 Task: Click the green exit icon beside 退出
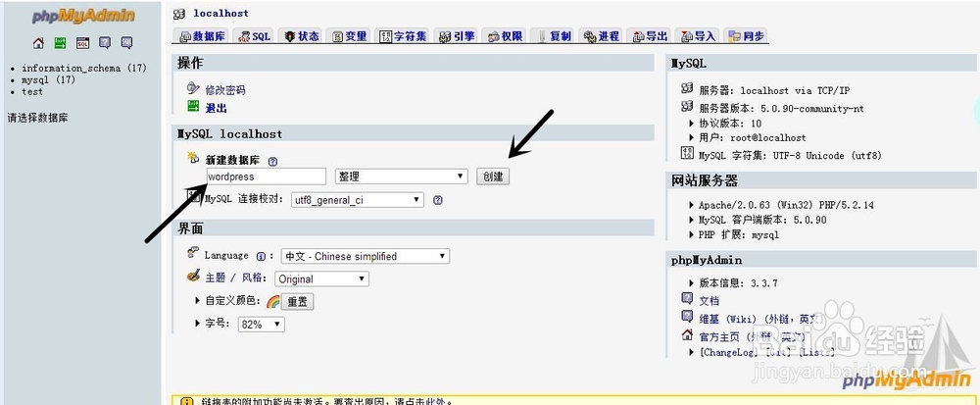193,107
